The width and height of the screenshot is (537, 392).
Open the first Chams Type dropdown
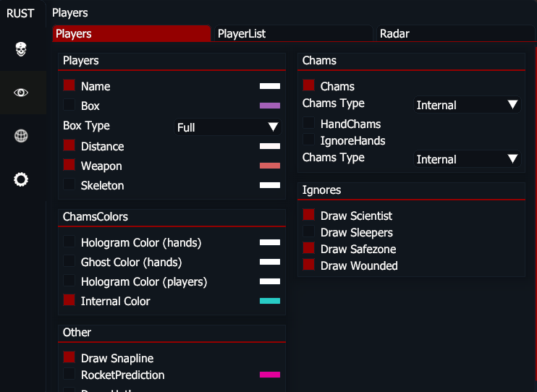[x=468, y=105]
